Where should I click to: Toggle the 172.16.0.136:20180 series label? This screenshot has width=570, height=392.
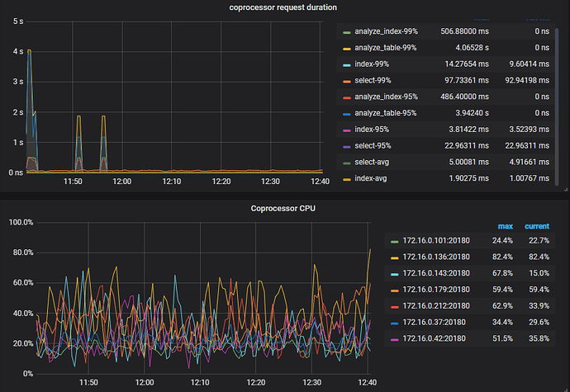436,257
